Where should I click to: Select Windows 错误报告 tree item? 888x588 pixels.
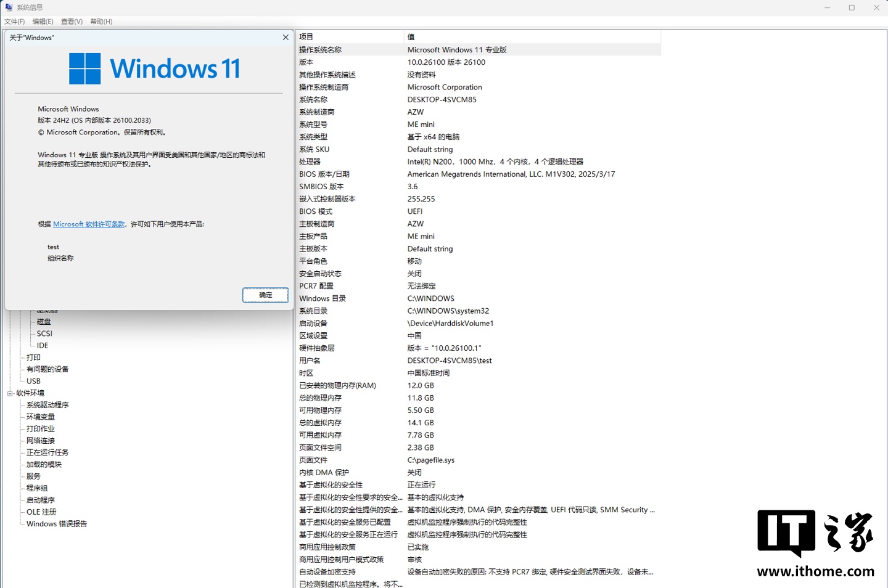[x=57, y=524]
